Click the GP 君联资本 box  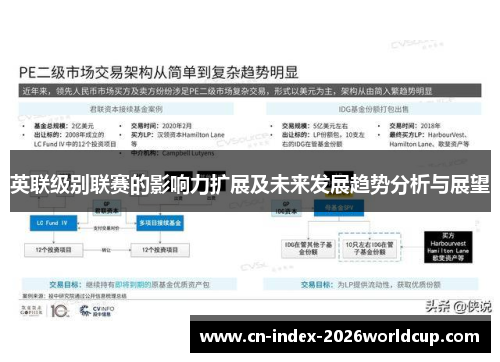pyautogui.click(x=107, y=207)
